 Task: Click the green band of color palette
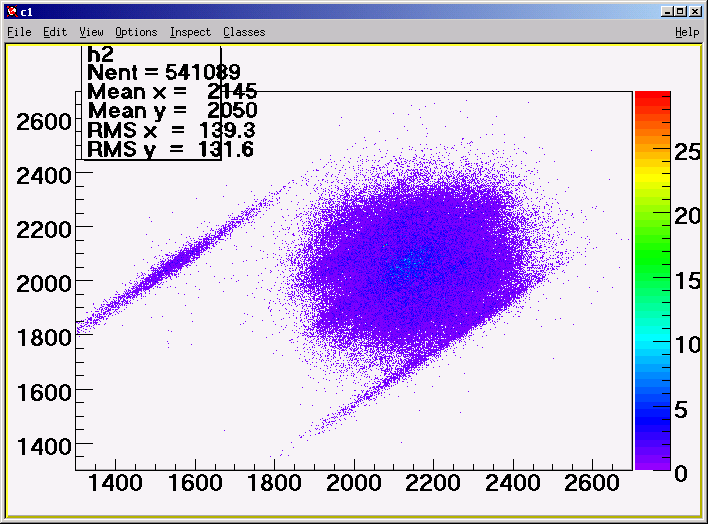pos(652,253)
